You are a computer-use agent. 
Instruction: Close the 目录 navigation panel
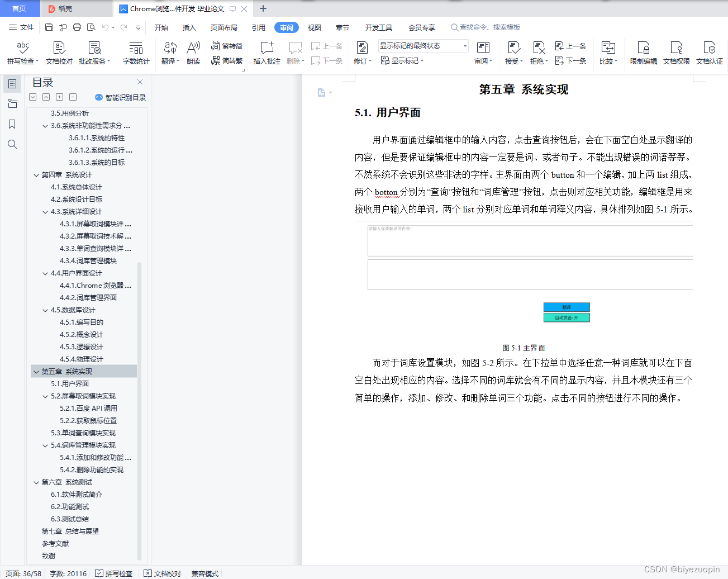pos(140,82)
